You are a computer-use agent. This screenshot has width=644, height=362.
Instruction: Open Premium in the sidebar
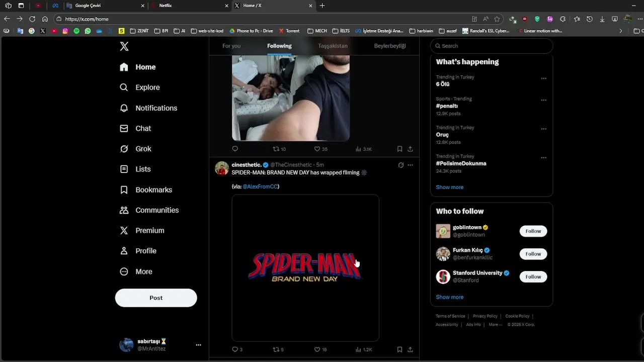[142, 230]
